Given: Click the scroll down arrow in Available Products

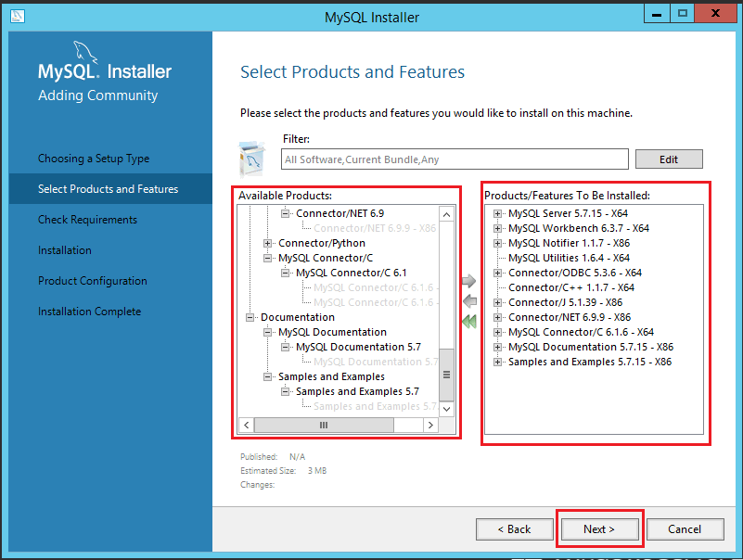Looking at the screenshot, I should [x=446, y=408].
